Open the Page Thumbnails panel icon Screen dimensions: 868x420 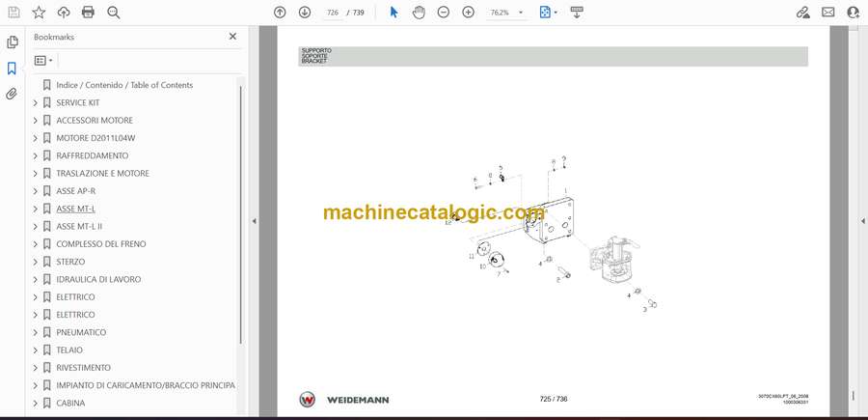12,42
